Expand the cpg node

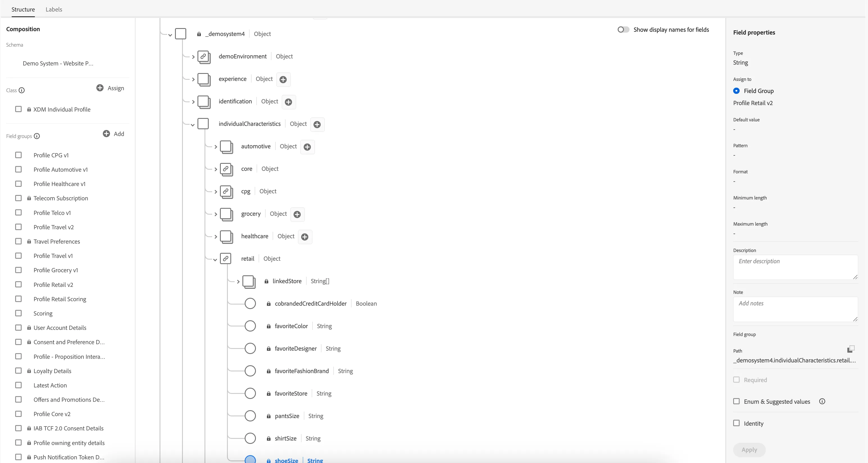point(216,192)
